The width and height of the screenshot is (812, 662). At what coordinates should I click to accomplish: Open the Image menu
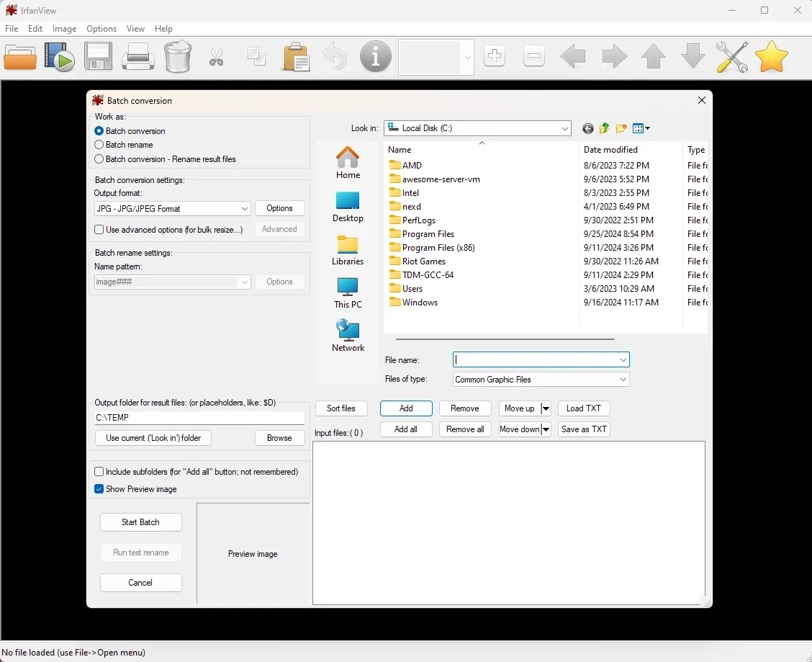click(x=64, y=29)
